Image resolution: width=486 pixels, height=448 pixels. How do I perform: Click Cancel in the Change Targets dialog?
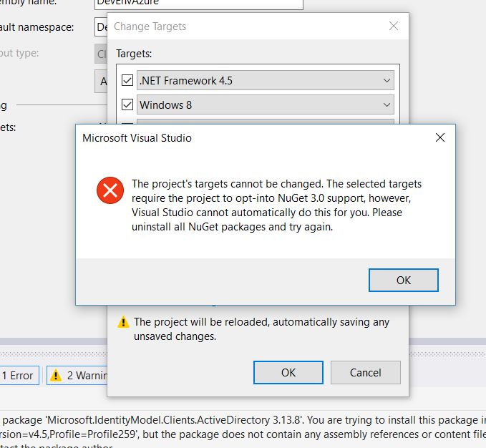(x=366, y=372)
